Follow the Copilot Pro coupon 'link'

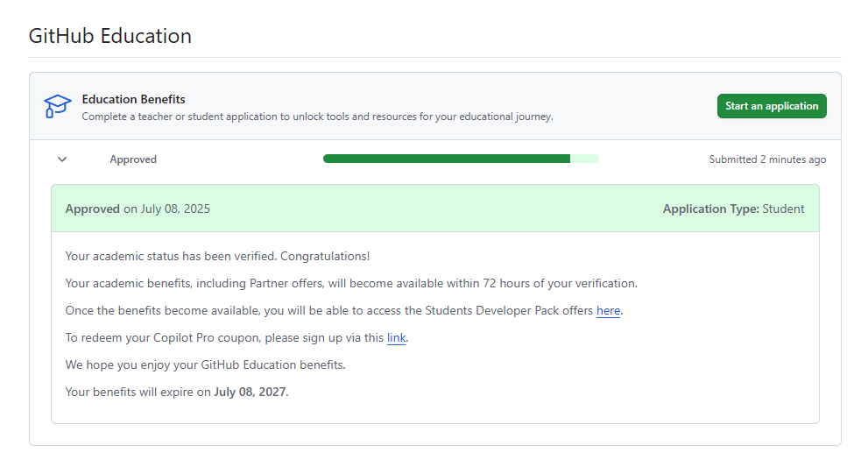coord(396,338)
